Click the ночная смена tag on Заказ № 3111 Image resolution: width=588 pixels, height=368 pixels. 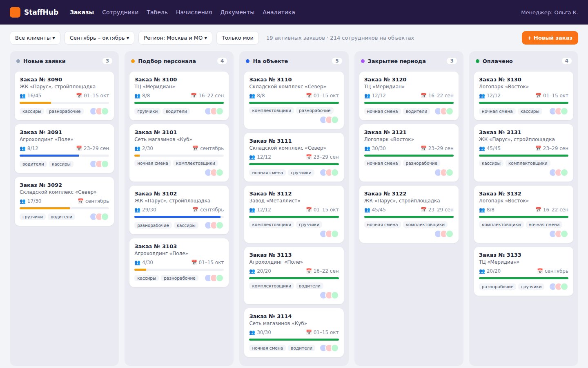point(267,173)
